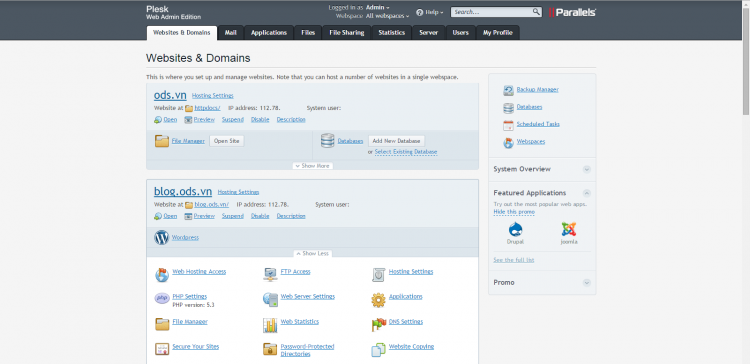
Task: Click the Web Hosting Access globe icon
Action: [162, 275]
